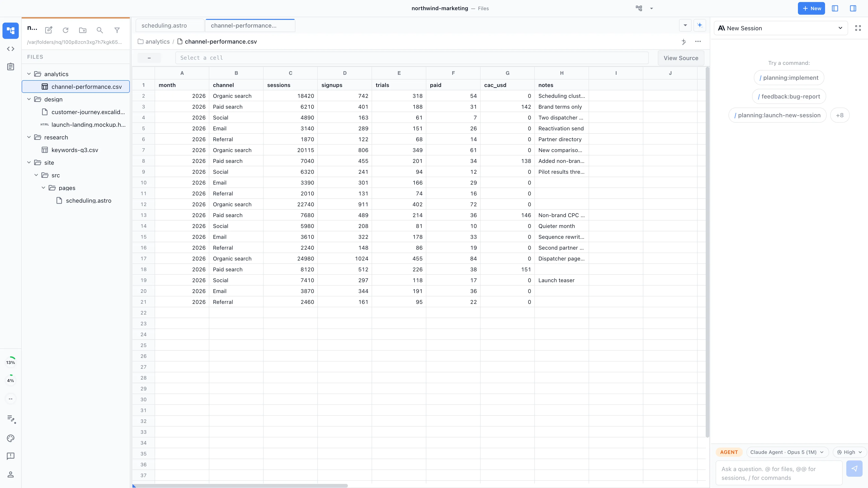The height and width of the screenshot is (488, 868).
Task: Run the feedback:bug-report command
Action: 789,96
